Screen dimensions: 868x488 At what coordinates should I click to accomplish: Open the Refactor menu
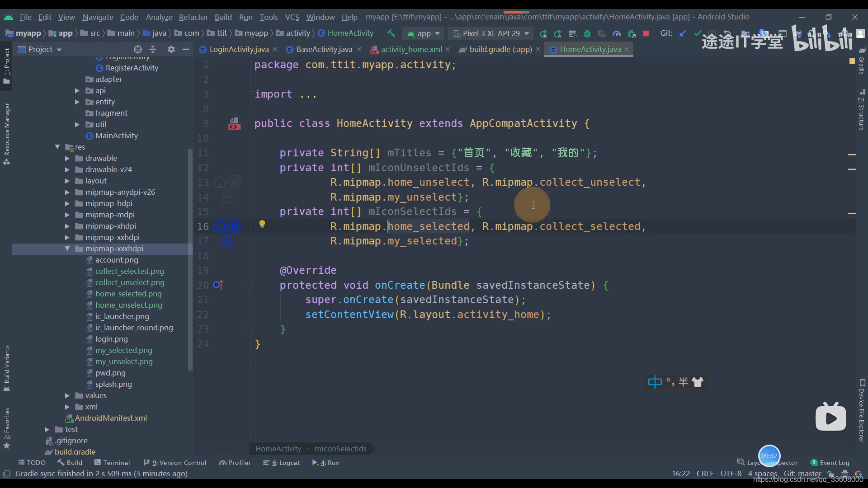click(x=193, y=17)
